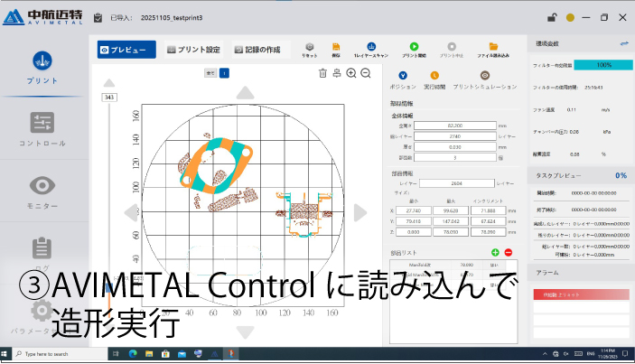Open the Windows Start menu

[5, 354]
